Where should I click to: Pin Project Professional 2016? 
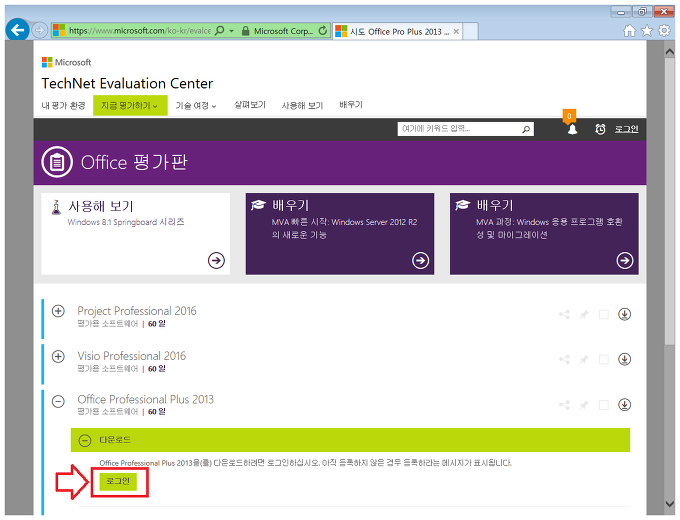click(584, 314)
